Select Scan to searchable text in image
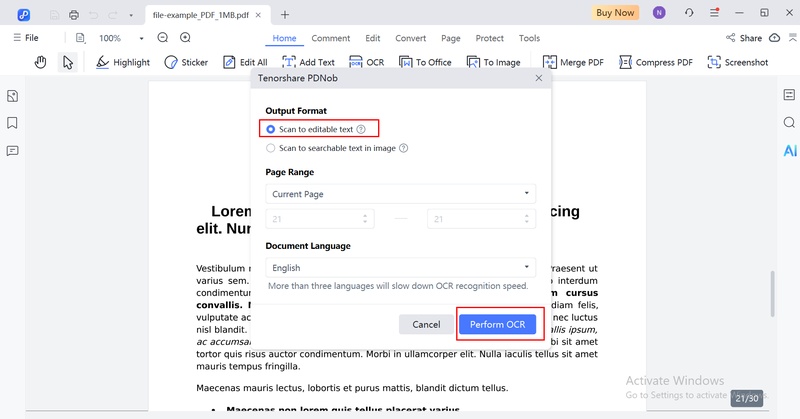The image size is (800, 419). 331,148
